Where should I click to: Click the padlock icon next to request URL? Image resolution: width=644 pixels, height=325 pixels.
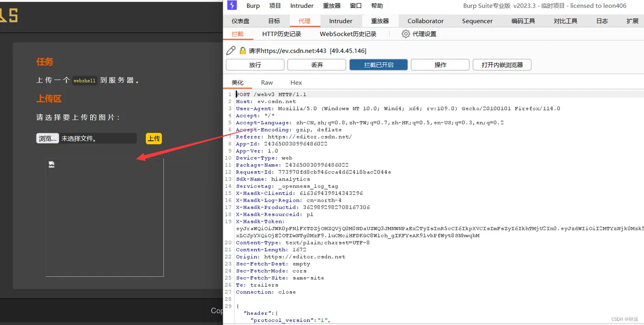242,51
